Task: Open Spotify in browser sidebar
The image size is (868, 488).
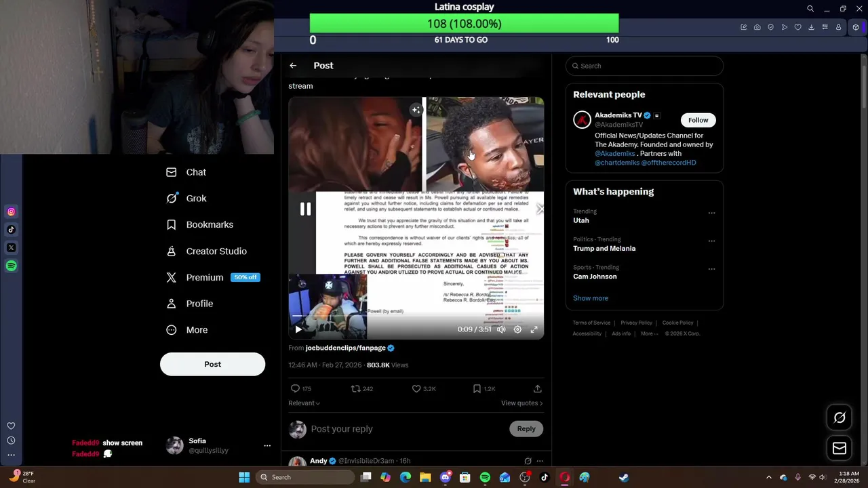Action: tap(11, 266)
